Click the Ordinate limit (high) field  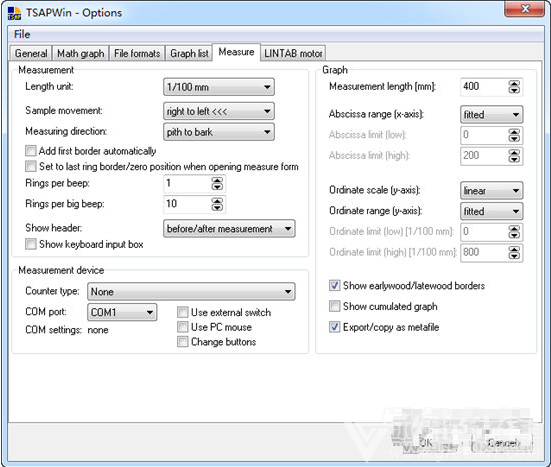click(x=484, y=252)
